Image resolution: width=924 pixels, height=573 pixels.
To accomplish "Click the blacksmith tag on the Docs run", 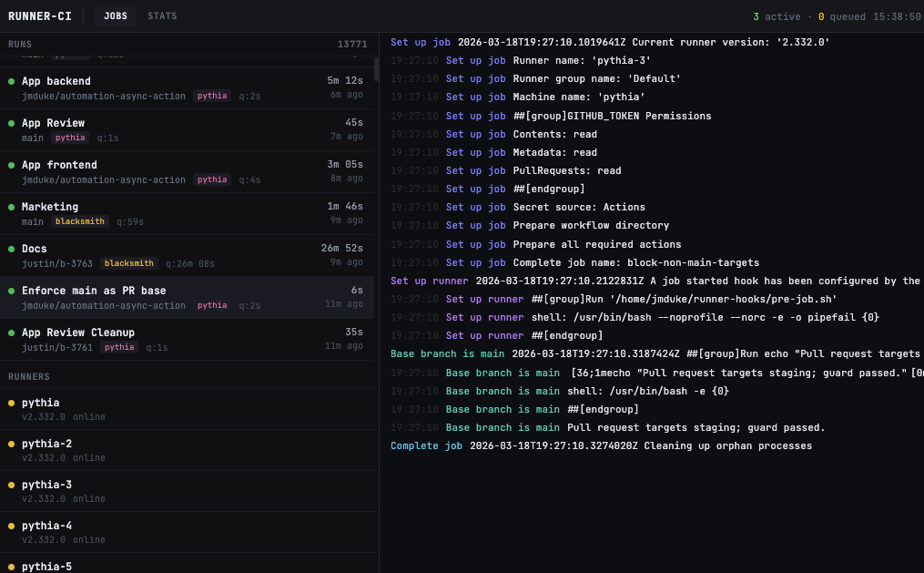I will pos(128,262).
